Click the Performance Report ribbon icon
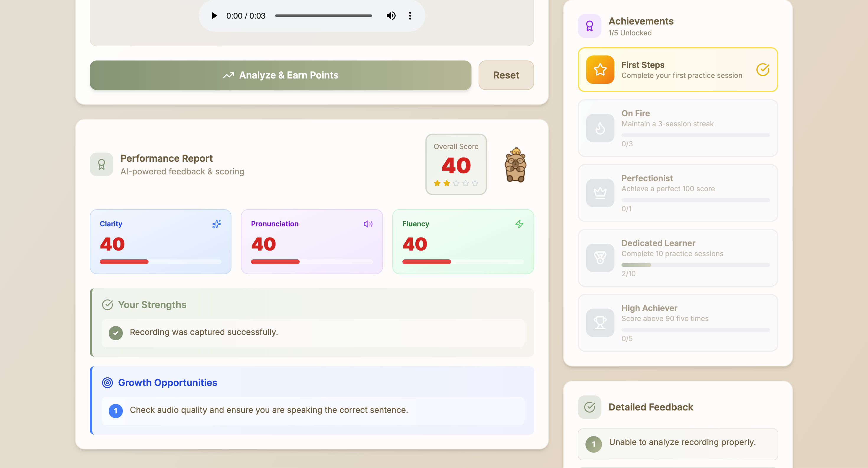Image resolution: width=868 pixels, height=468 pixels. 102,164
